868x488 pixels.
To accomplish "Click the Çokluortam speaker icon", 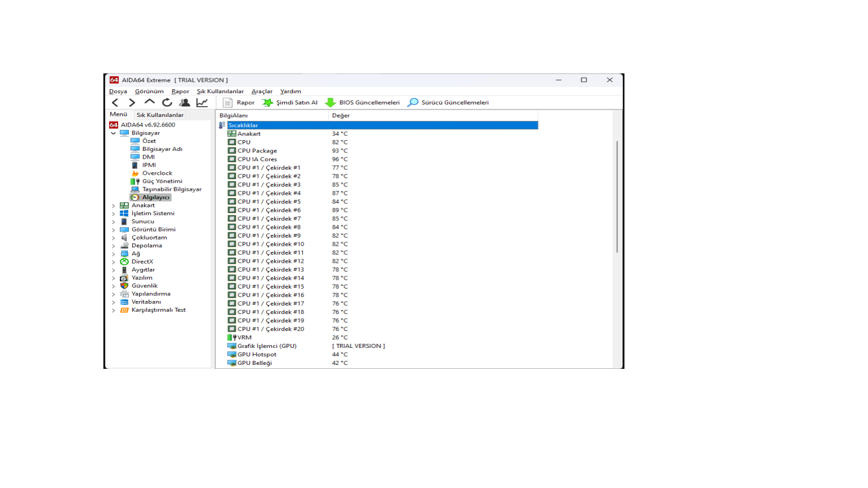I will [124, 238].
